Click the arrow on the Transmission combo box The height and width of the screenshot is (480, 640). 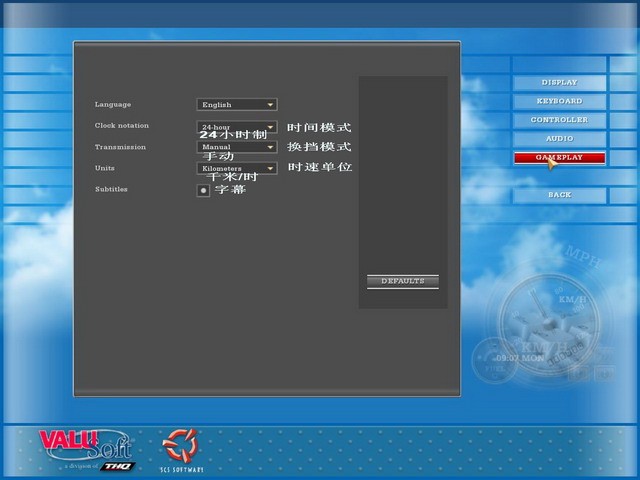270,147
